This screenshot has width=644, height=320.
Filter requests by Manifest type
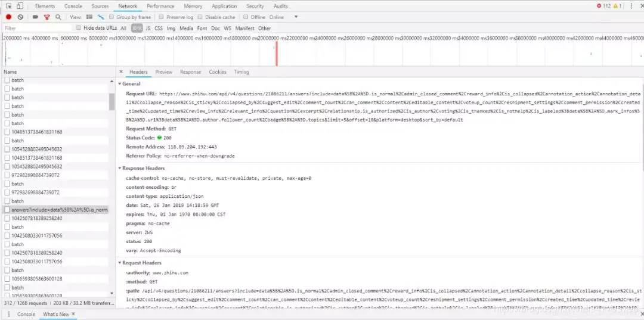(x=245, y=29)
